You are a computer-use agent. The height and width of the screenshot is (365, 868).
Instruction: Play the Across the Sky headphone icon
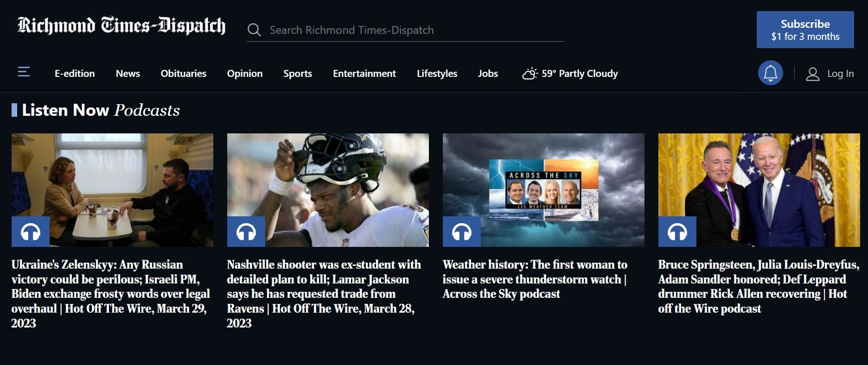point(462,232)
